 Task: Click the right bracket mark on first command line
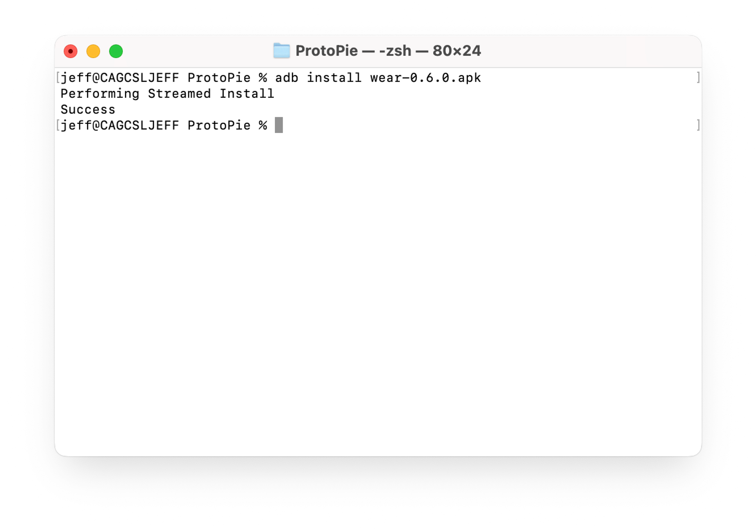tap(698, 77)
